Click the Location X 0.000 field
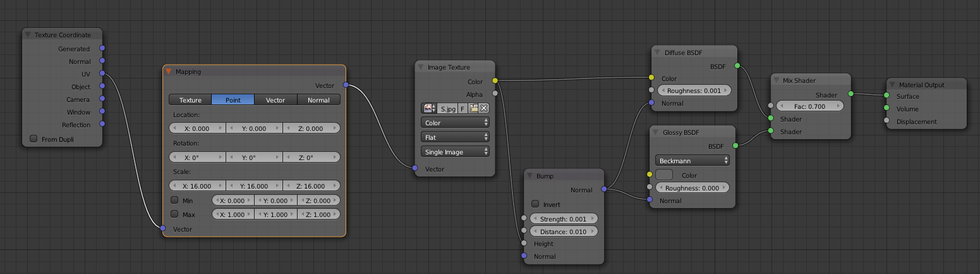 click(x=198, y=128)
